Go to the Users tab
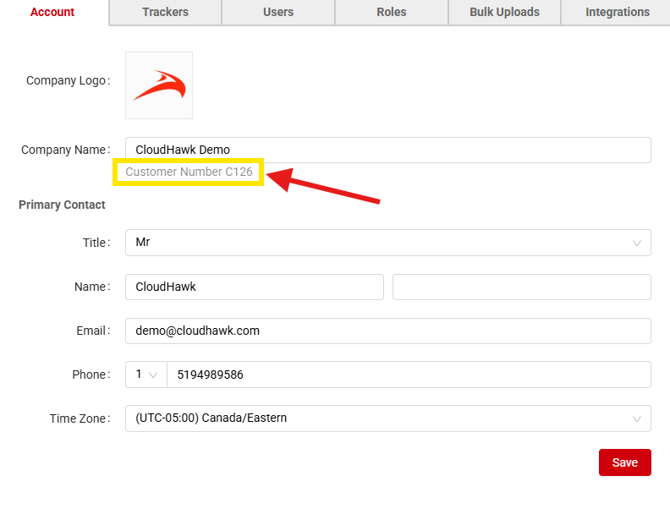This screenshot has width=670, height=525. 278,12
